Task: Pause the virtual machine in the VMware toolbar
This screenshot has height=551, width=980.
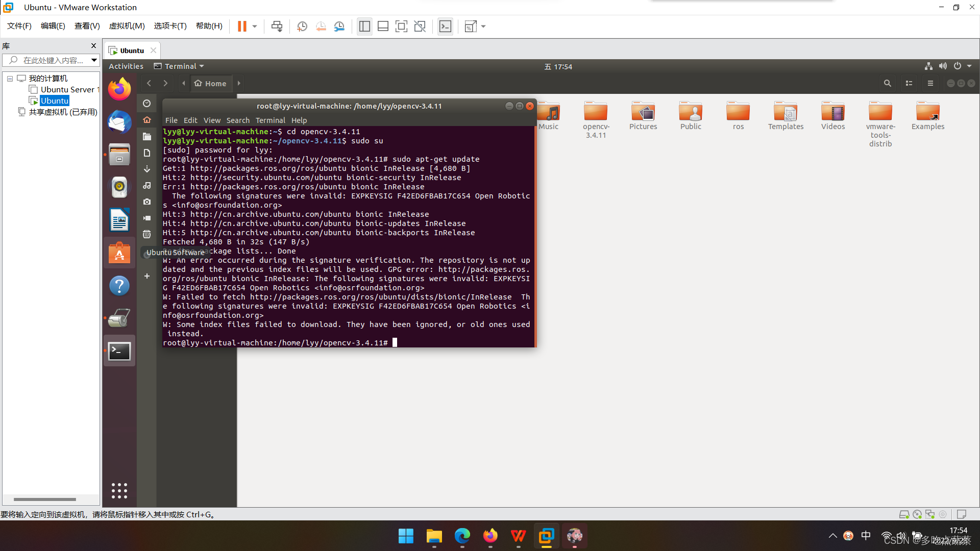Action: coord(242,26)
